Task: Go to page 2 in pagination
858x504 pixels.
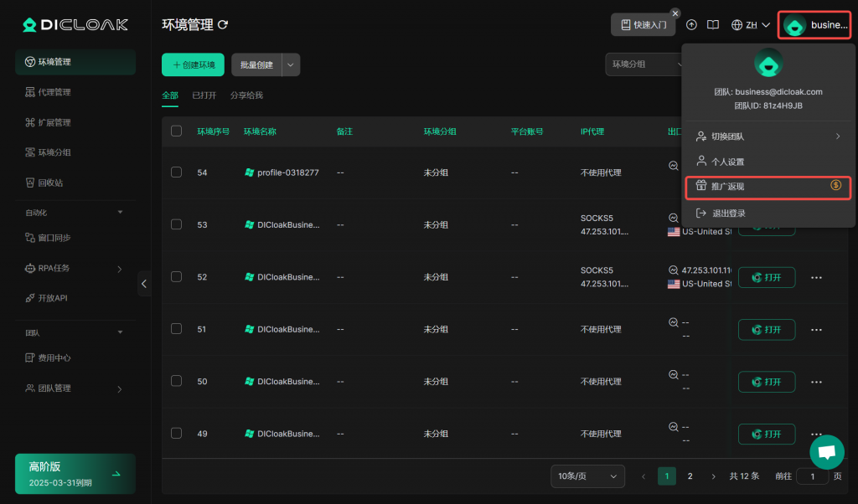Action: pos(690,476)
